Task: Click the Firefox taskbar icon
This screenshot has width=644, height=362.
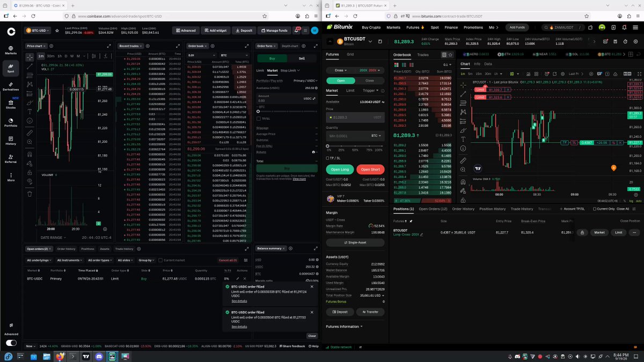Action: (60, 356)
